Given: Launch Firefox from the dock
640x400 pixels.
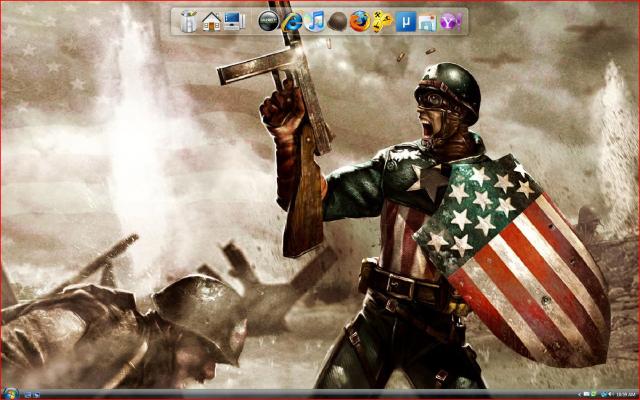Looking at the screenshot, I should tap(360, 21).
